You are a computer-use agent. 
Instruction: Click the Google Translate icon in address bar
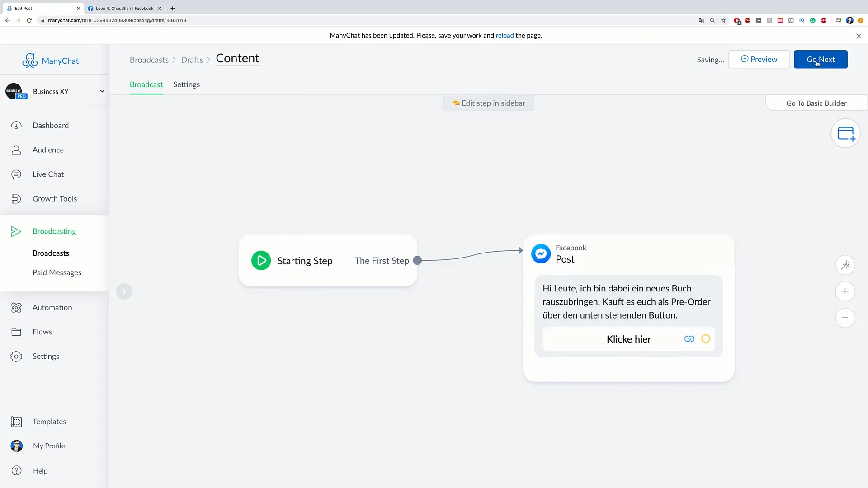[701, 20]
